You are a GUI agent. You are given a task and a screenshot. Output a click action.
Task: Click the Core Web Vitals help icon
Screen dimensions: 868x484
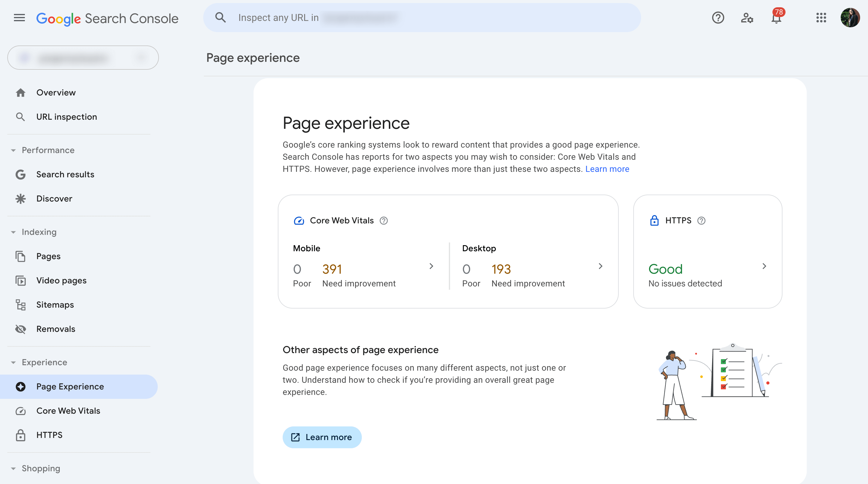pos(383,221)
